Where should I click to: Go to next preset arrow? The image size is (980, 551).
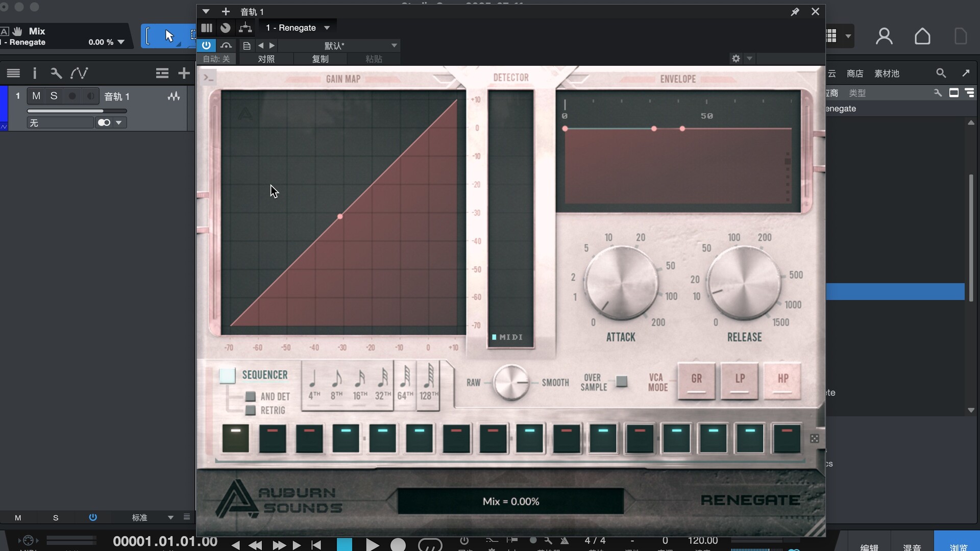272,45
